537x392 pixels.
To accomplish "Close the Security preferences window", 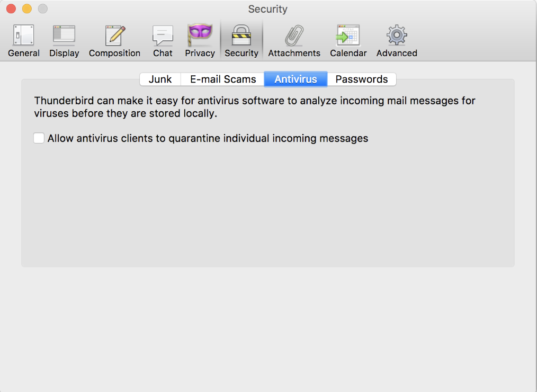I will click(11, 9).
